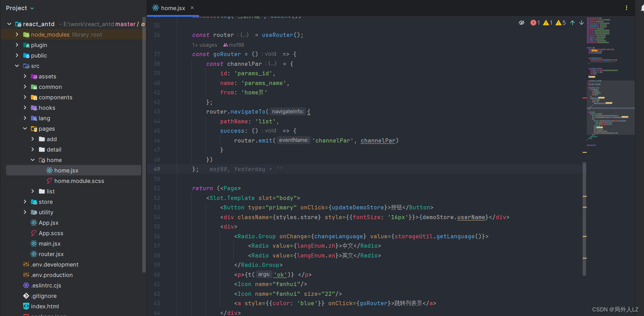
Task: Expand the public folder
Action: (x=17, y=55)
